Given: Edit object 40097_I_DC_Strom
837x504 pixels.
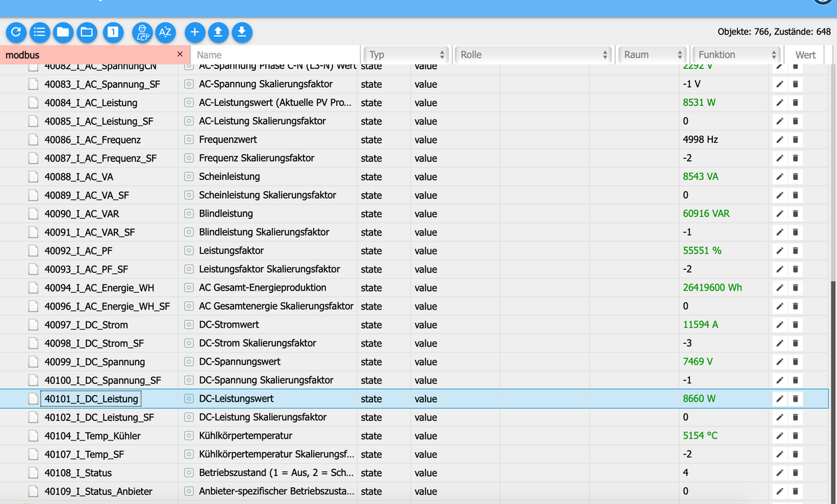Looking at the screenshot, I should [780, 324].
